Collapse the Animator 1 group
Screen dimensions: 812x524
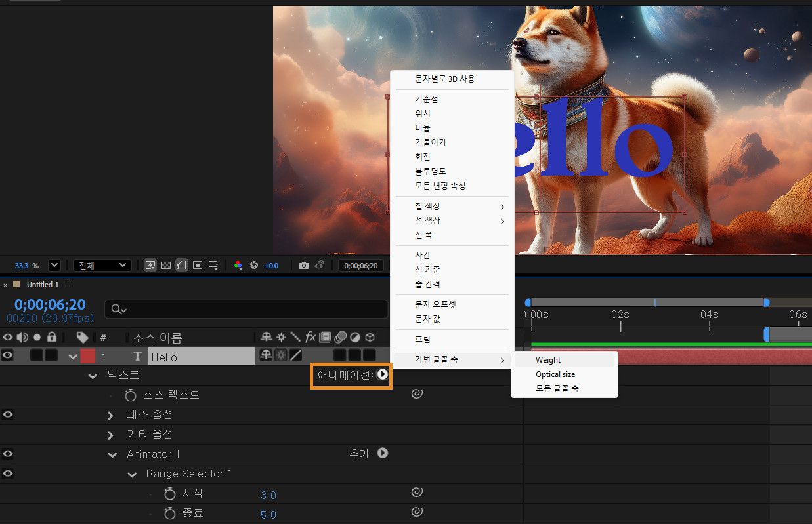(112, 454)
